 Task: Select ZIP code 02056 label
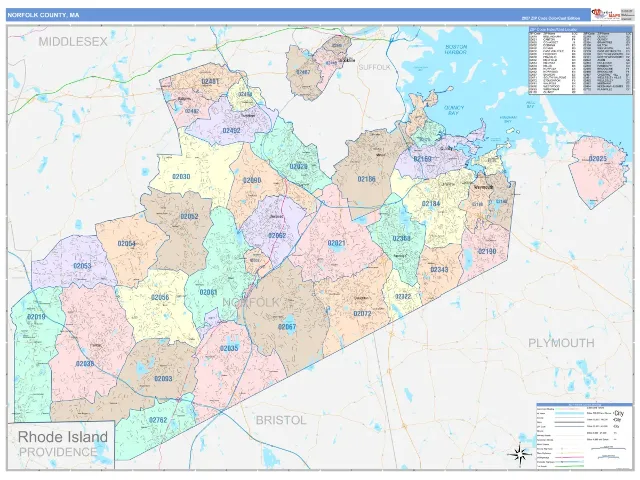coord(160,297)
